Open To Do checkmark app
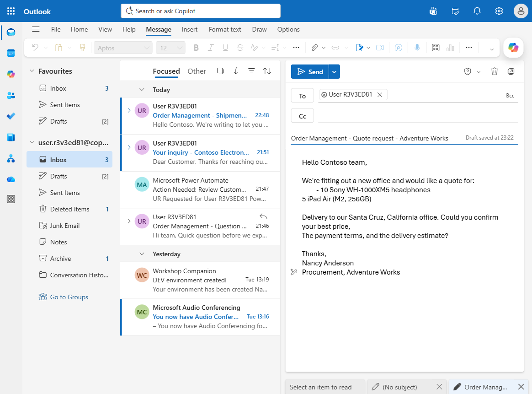The image size is (532, 394). [11, 116]
